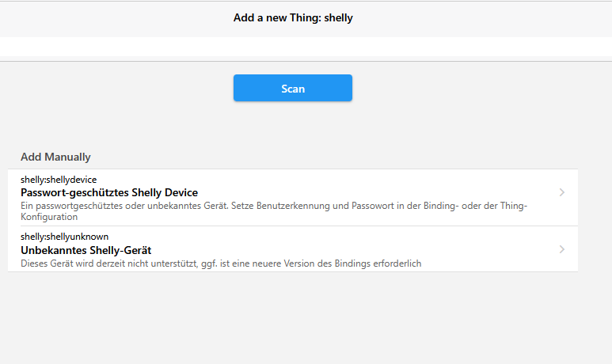Click the "Add a new Thing: shelly" title

click(293, 17)
